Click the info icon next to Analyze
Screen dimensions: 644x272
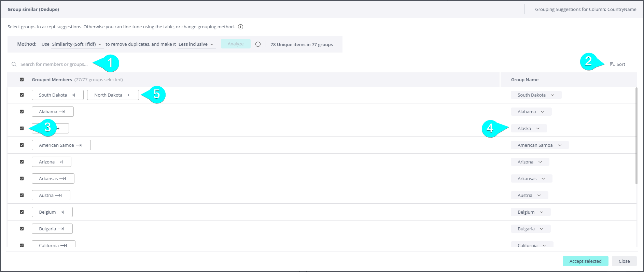point(258,44)
